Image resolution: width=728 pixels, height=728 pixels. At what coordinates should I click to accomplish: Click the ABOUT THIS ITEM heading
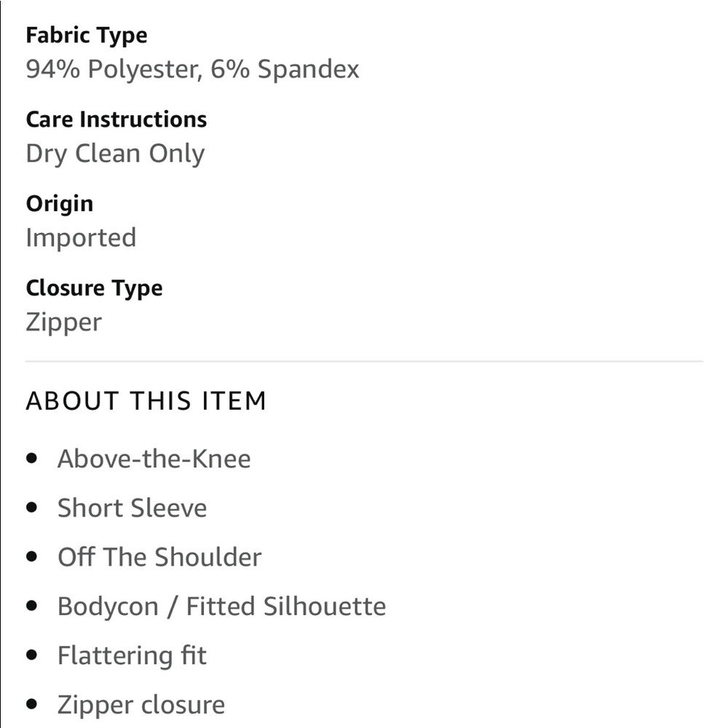pos(146,401)
